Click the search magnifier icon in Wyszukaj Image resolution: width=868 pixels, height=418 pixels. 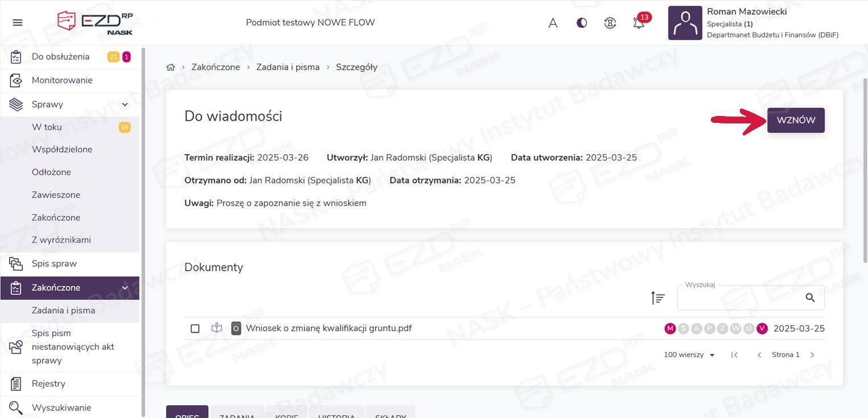(x=810, y=297)
